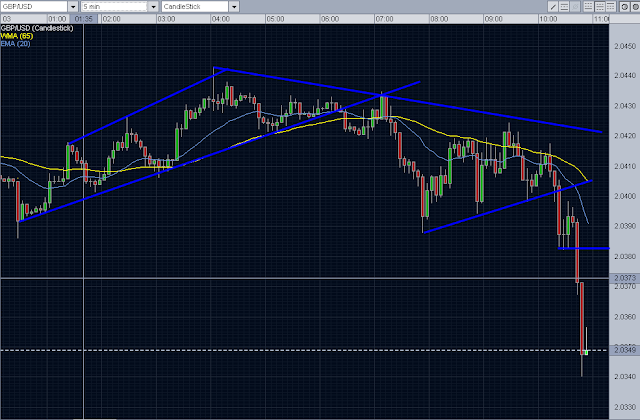The height and width of the screenshot is (420, 640).
Task: Click the 2.0360 price axis label
Action: [625, 316]
